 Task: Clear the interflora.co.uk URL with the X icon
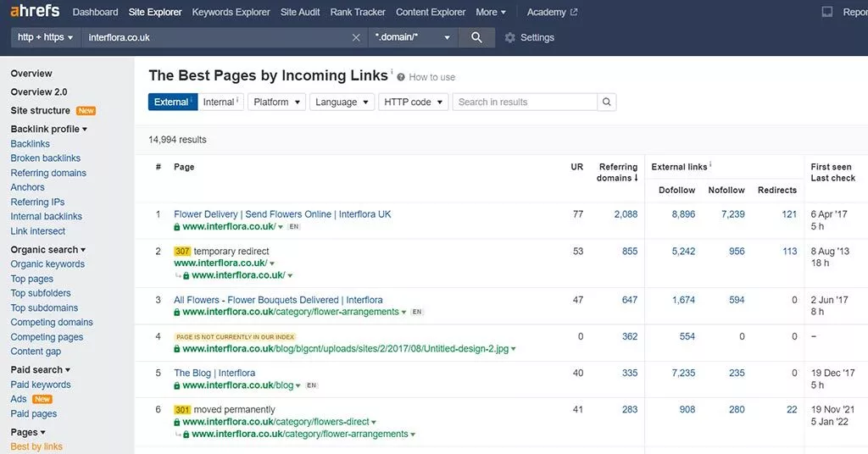356,37
